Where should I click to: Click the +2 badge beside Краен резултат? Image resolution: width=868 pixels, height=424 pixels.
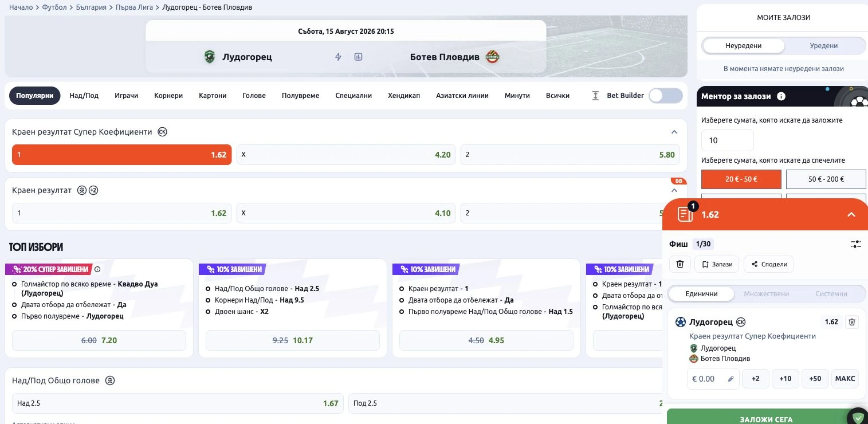[93, 190]
